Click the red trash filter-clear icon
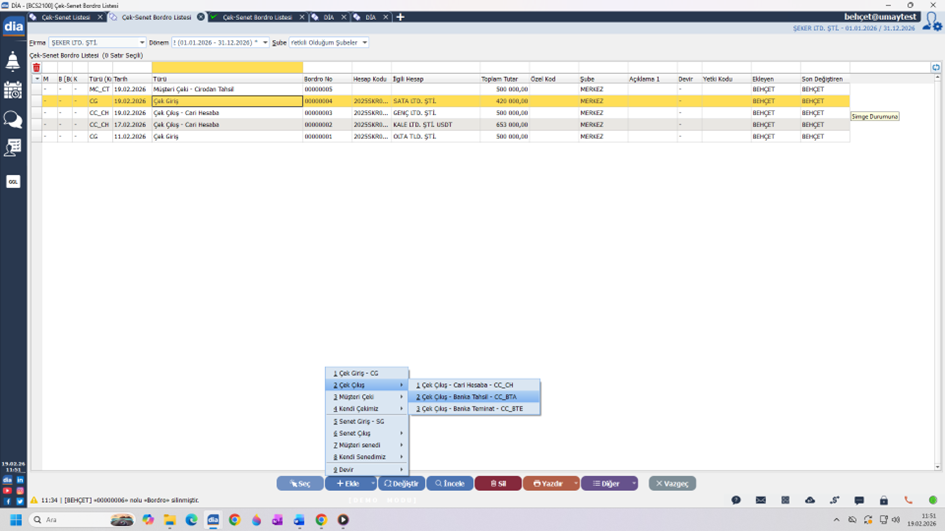 pos(36,68)
